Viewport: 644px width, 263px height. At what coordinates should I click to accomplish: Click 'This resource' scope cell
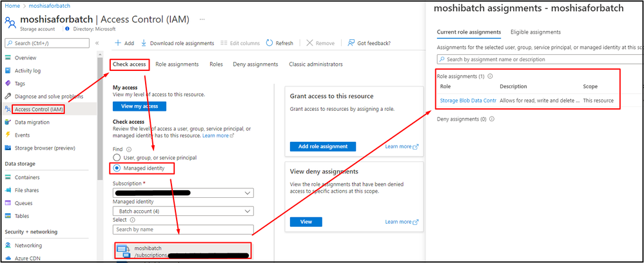(598, 101)
